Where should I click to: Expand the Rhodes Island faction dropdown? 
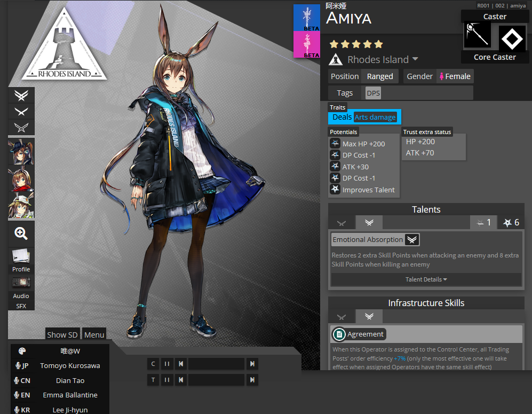pos(415,59)
